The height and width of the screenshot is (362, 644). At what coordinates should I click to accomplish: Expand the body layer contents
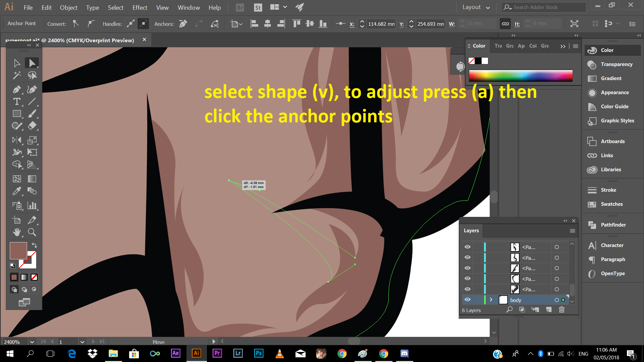[x=491, y=300]
